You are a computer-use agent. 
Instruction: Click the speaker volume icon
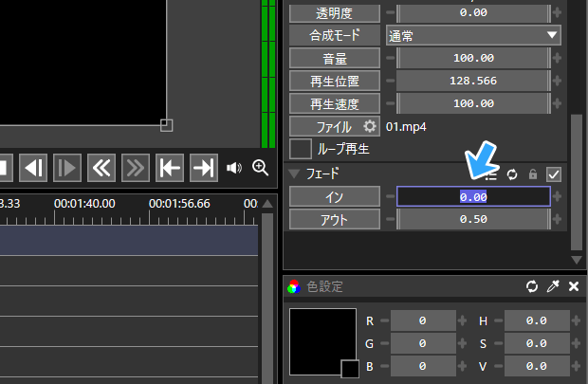(234, 168)
